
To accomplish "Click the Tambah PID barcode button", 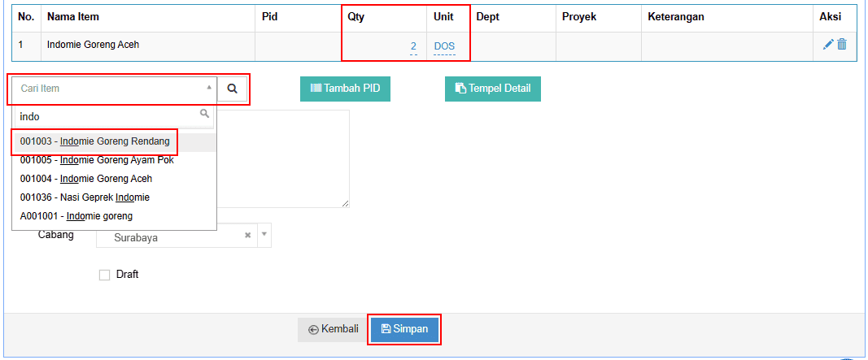I will 346,89.
